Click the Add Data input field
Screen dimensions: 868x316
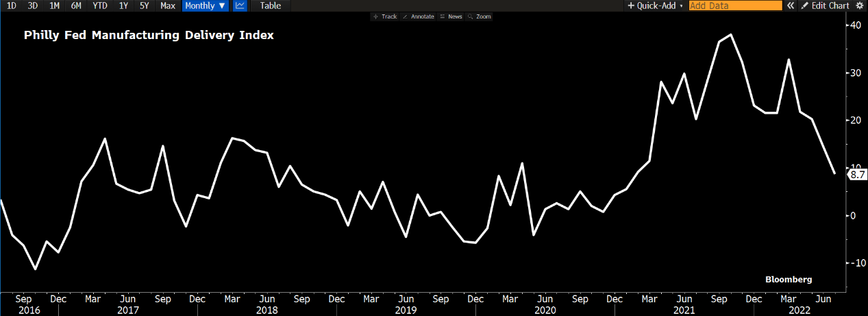pos(734,5)
